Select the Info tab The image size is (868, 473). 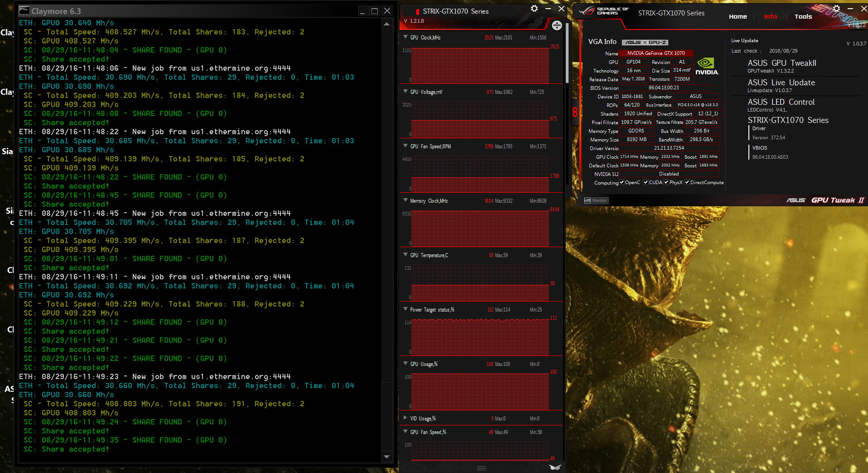tap(770, 17)
